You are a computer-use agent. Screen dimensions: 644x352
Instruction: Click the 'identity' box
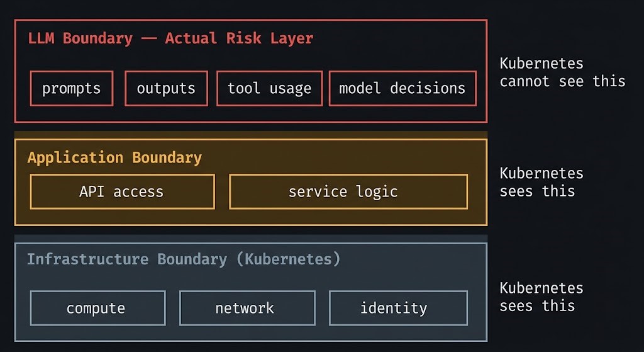tap(398, 308)
